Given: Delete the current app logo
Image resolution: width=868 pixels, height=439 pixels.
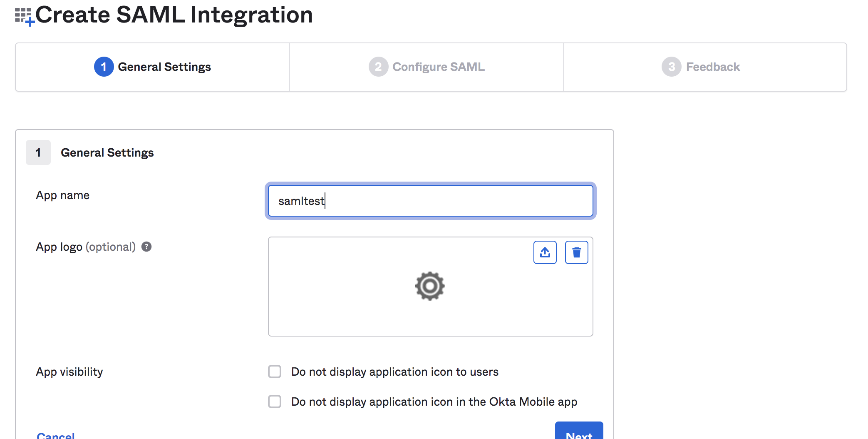Looking at the screenshot, I should tap(576, 252).
